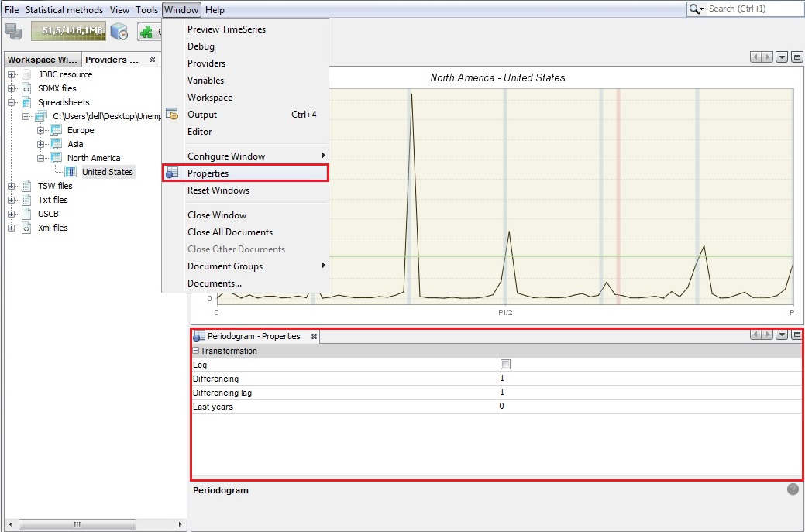
Task: Collapse the Transformation property group
Action: point(196,351)
